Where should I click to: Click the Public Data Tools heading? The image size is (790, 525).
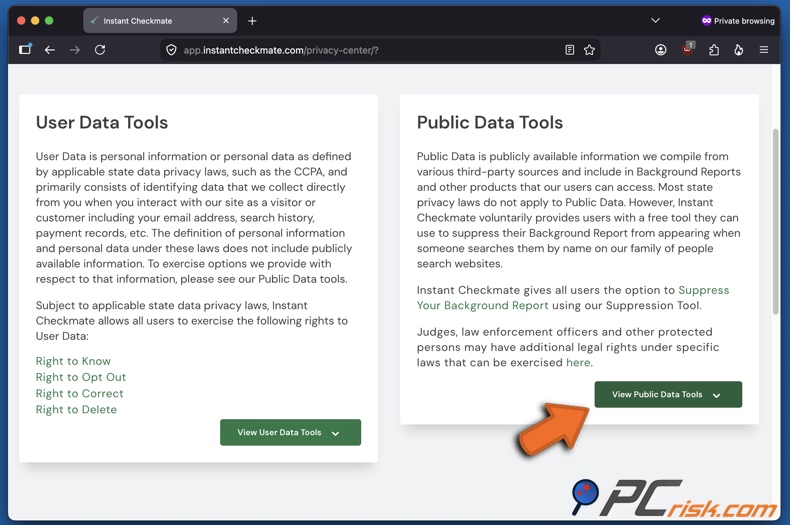[490, 122]
